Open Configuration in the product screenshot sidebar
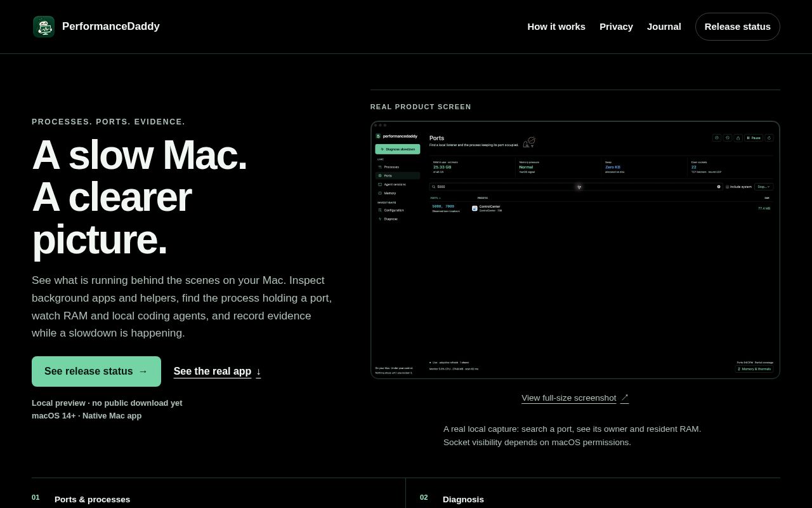The image size is (812, 508). click(398, 210)
